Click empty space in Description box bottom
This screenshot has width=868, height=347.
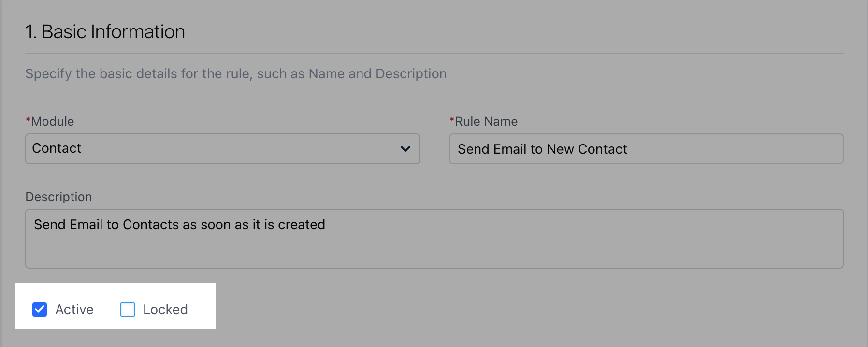(x=434, y=254)
